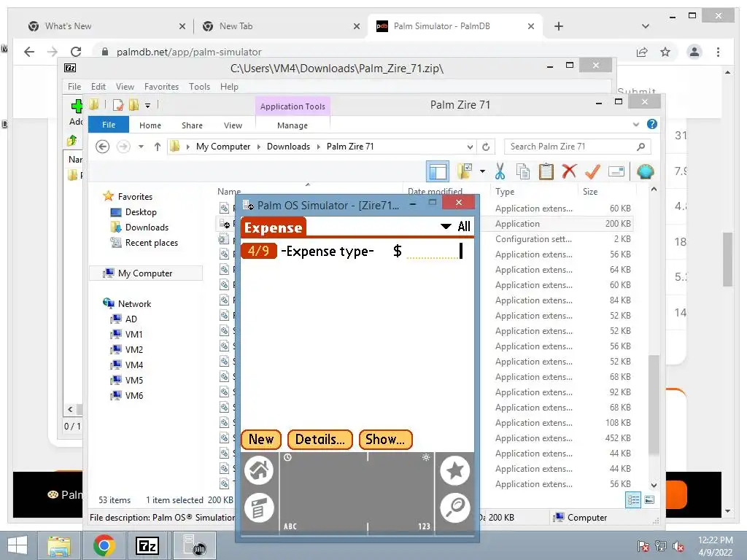Bookmark this page with the star icon
The width and height of the screenshot is (747, 560).
pyautogui.click(x=665, y=52)
